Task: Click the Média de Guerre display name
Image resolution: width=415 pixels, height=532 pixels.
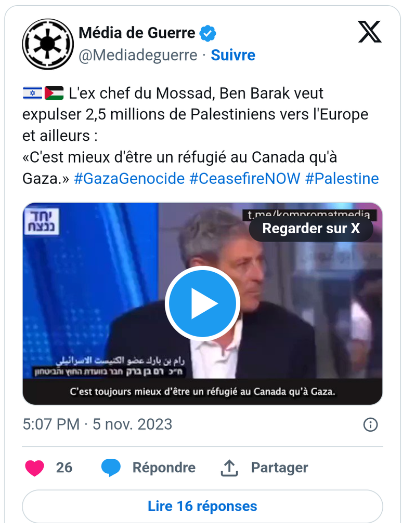Action: (x=137, y=34)
